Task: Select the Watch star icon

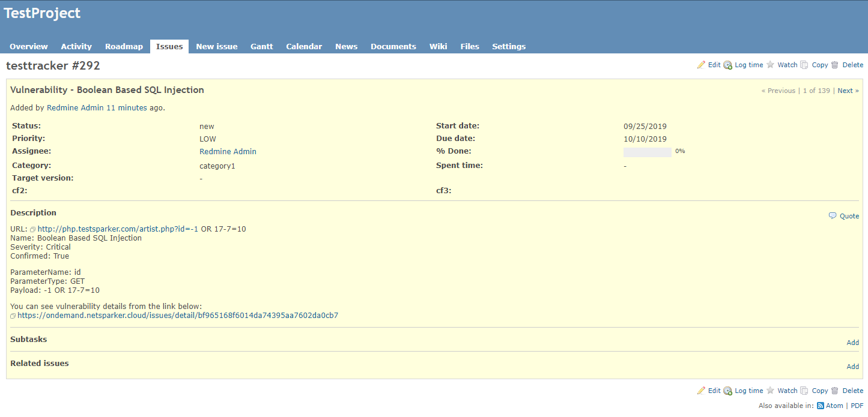Action: point(771,64)
